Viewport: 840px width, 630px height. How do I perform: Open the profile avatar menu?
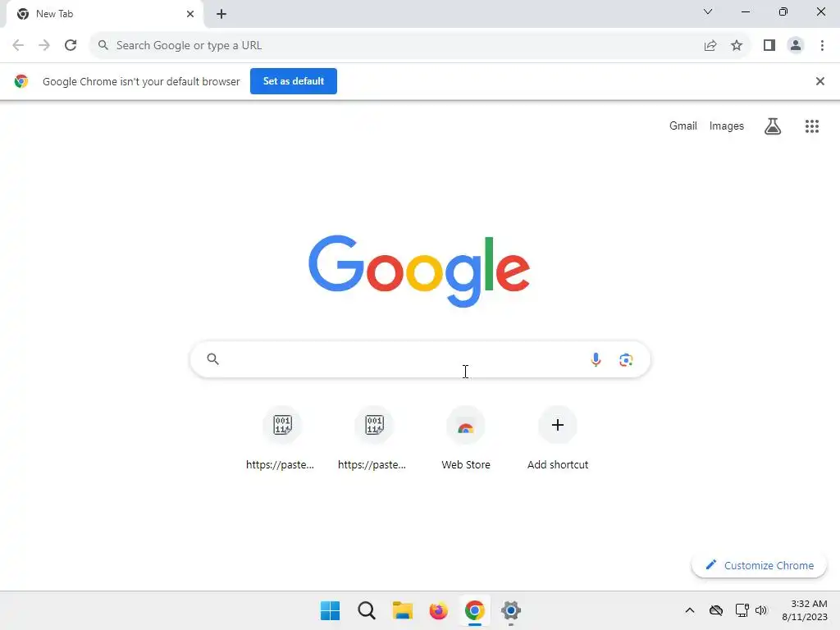coord(796,46)
